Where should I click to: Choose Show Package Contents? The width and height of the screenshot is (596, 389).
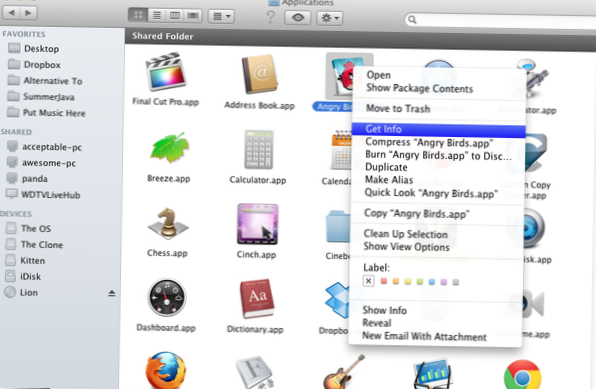[419, 88]
